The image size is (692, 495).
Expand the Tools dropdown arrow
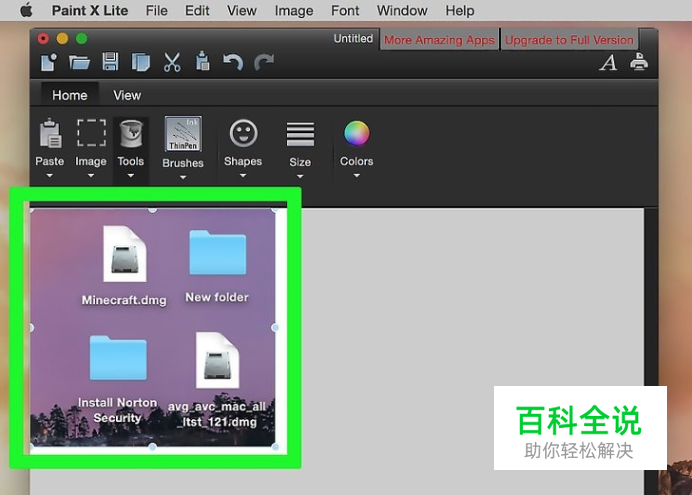pyautogui.click(x=131, y=176)
